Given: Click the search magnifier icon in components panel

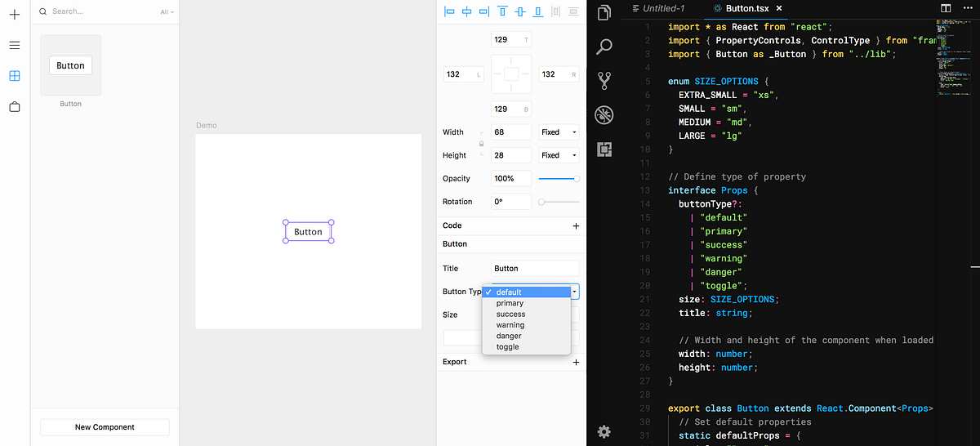Looking at the screenshot, I should (43, 11).
